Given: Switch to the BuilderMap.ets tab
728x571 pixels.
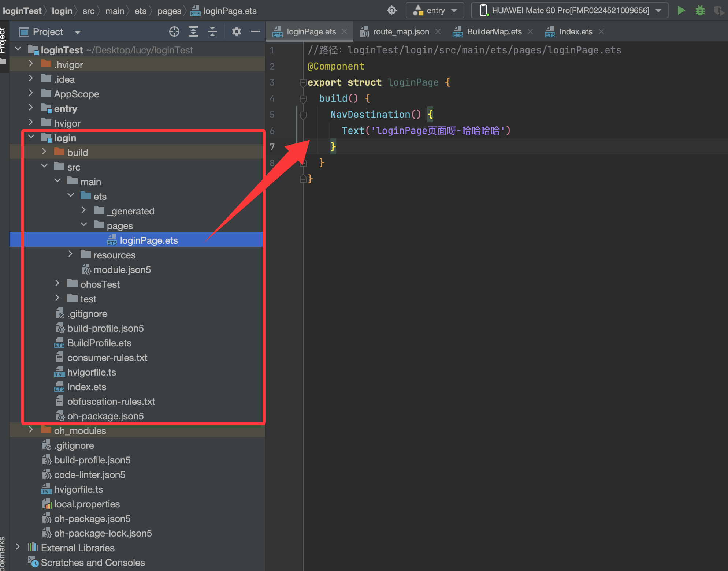Looking at the screenshot, I should point(494,32).
